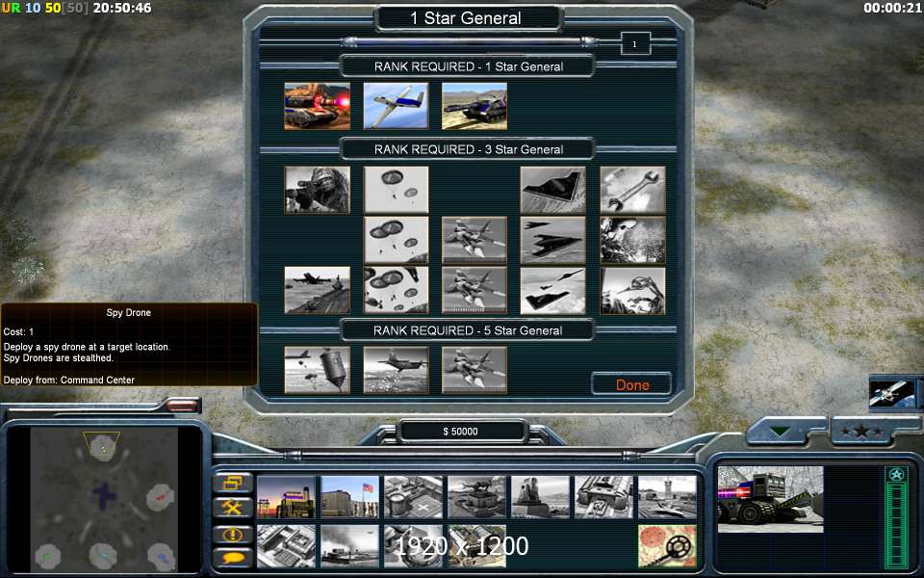Build the smoky low structure icon in the lower row

click(x=349, y=546)
